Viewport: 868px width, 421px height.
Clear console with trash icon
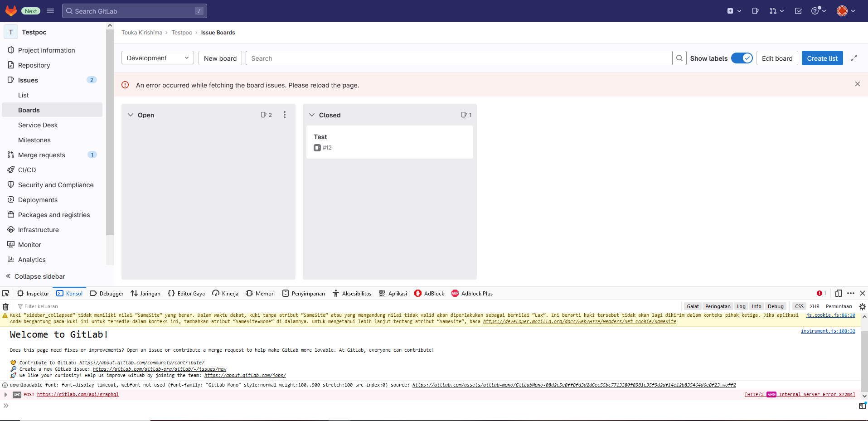click(6, 307)
